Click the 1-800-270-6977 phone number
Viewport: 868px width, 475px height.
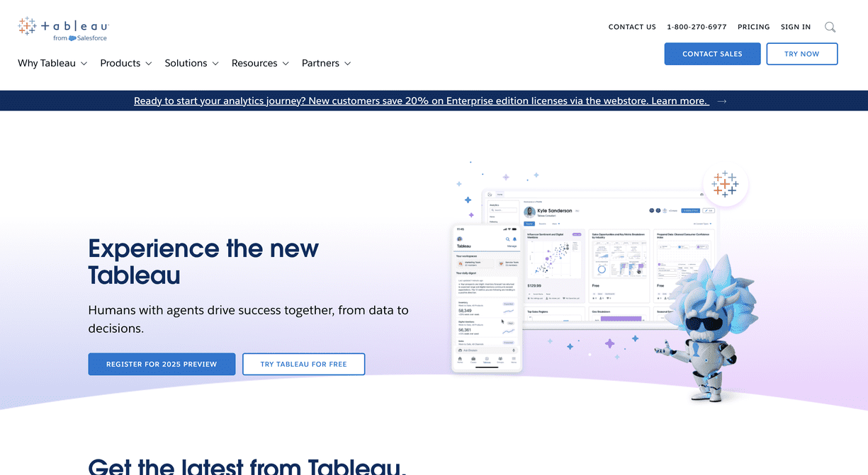(697, 27)
